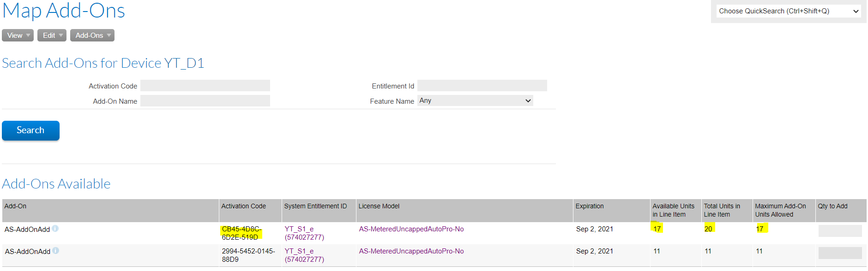Screen dimensions: 868x271
Task: Click Search Add-Ons for Device YT_D1 heading
Action: 103,63
